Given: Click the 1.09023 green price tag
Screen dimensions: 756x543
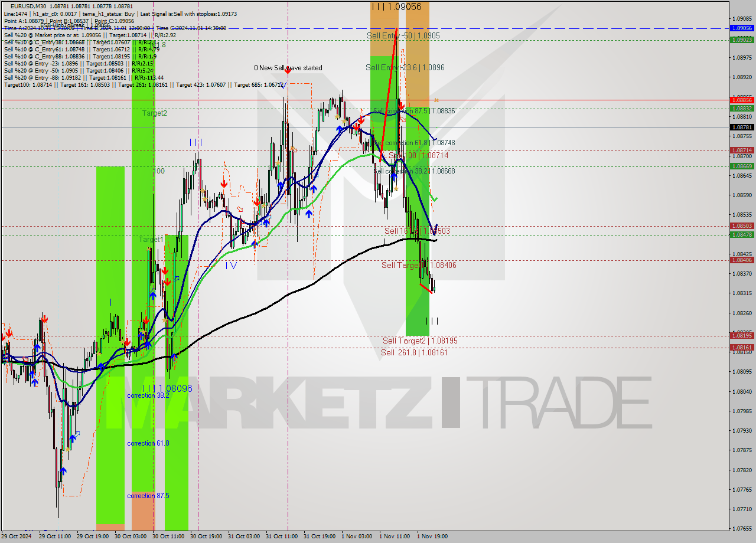Looking at the screenshot, I should (x=742, y=40).
